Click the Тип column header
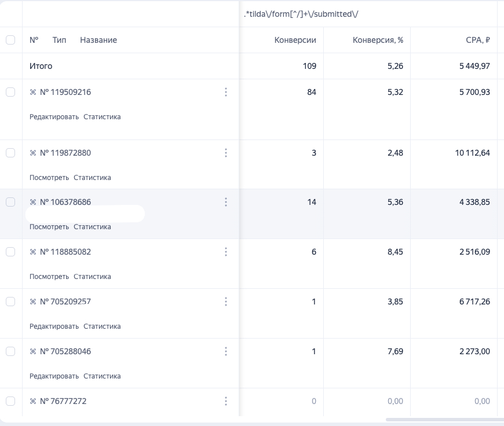Image resolution: width=504 pixels, height=426 pixels. (59, 40)
